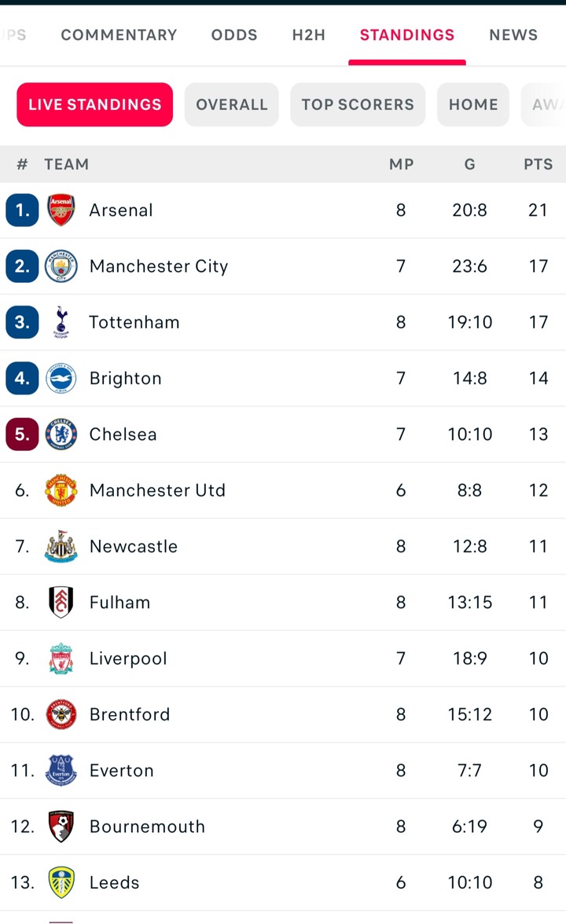Viewport: 566px width, 924px height.
Task: View the Top Scorers list
Action: 358,104
